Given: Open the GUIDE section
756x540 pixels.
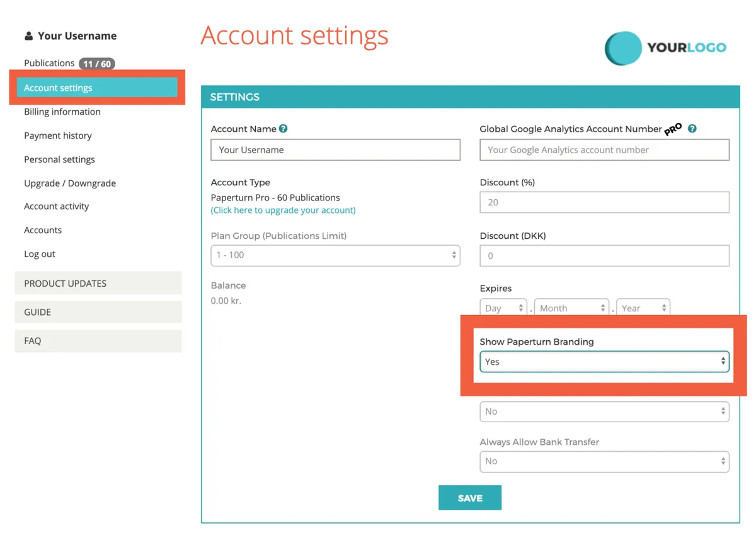Looking at the screenshot, I should point(98,312).
